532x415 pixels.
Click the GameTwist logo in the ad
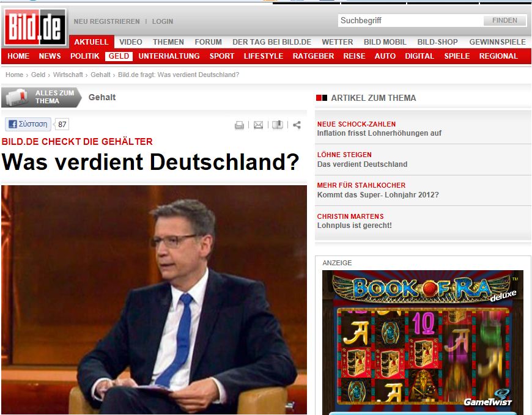tap(488, 398)
